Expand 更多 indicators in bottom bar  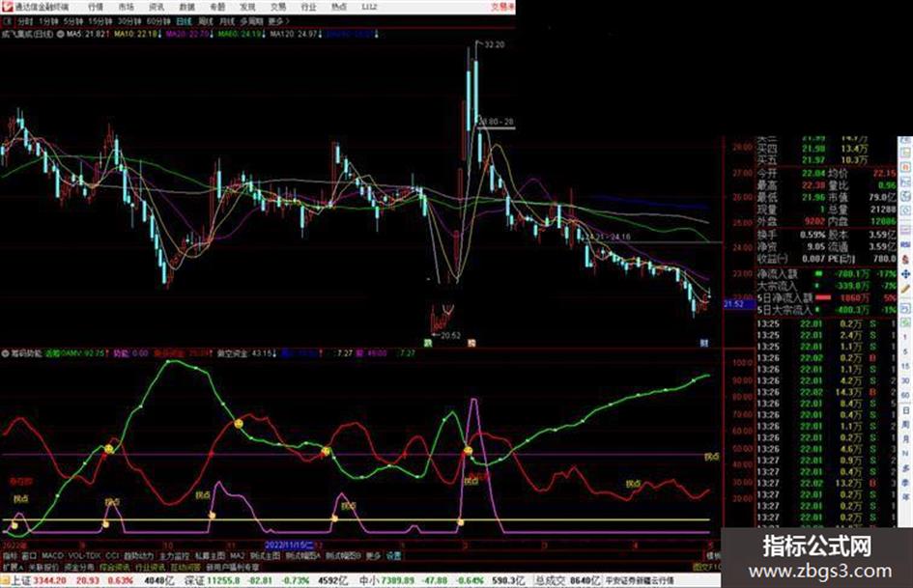[x=373, y=556]
